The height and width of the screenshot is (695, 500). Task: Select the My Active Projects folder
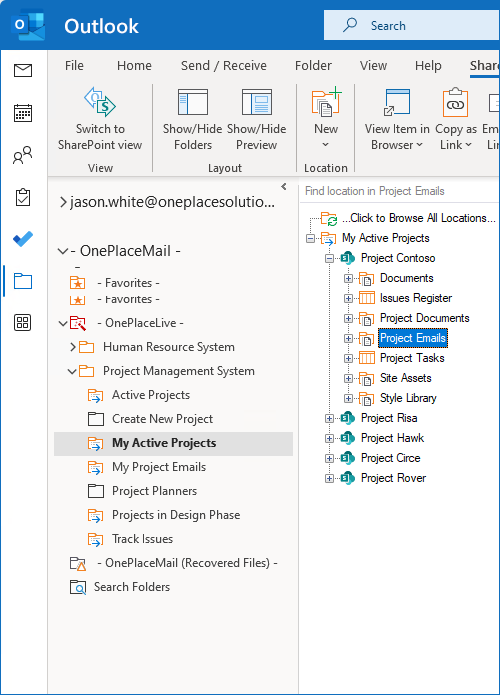pyautogui.click(x=173, y=444)
